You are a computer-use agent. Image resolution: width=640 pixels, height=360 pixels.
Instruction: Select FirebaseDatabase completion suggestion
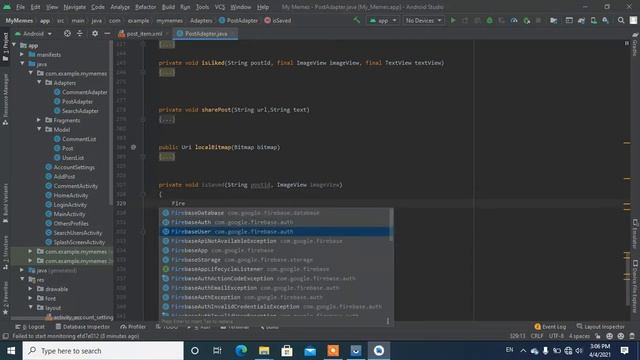274,213
